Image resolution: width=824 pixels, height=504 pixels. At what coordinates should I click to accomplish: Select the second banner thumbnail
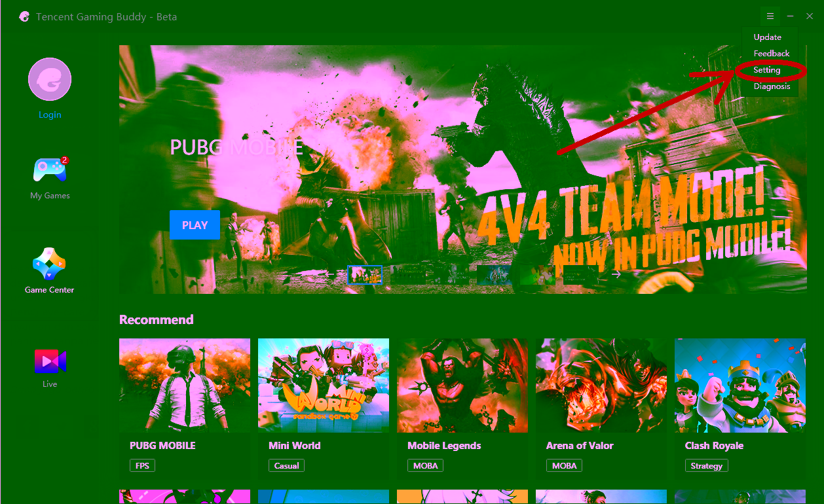click(x=408, y=275)
